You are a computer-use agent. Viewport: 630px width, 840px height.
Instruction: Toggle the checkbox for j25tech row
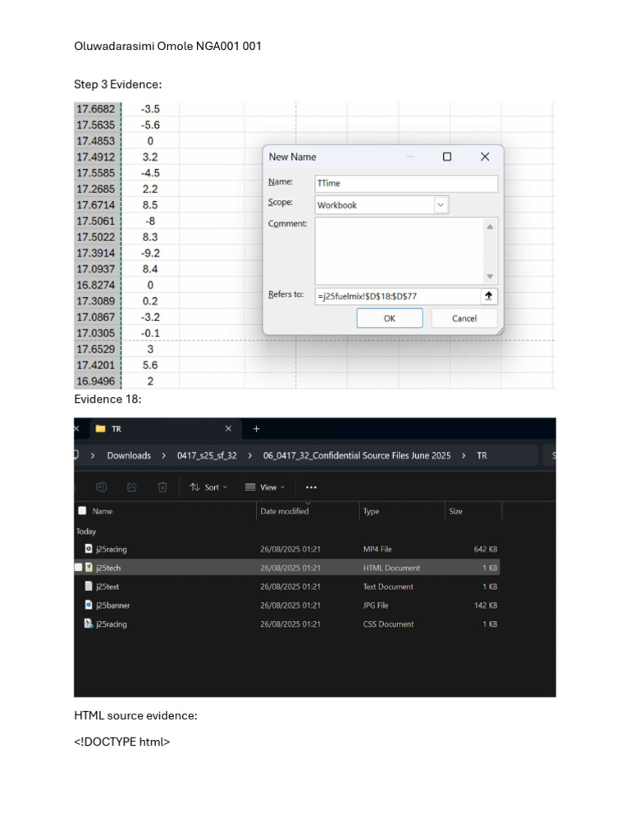[79, 568]
